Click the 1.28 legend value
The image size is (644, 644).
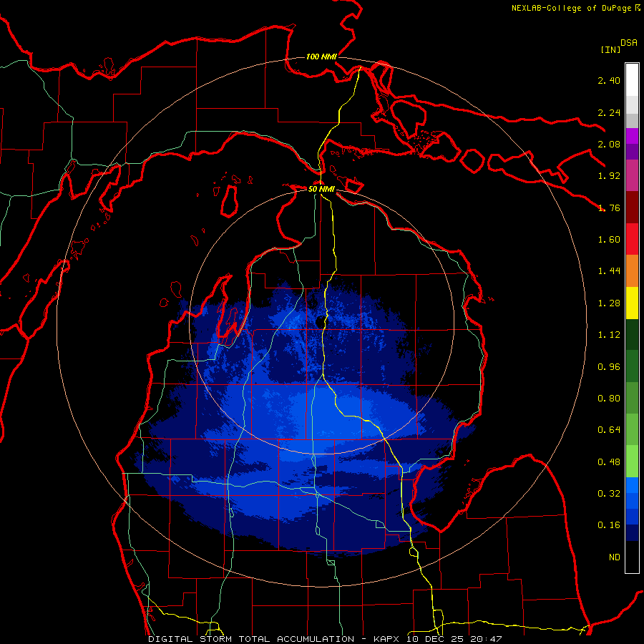(609, 303)
